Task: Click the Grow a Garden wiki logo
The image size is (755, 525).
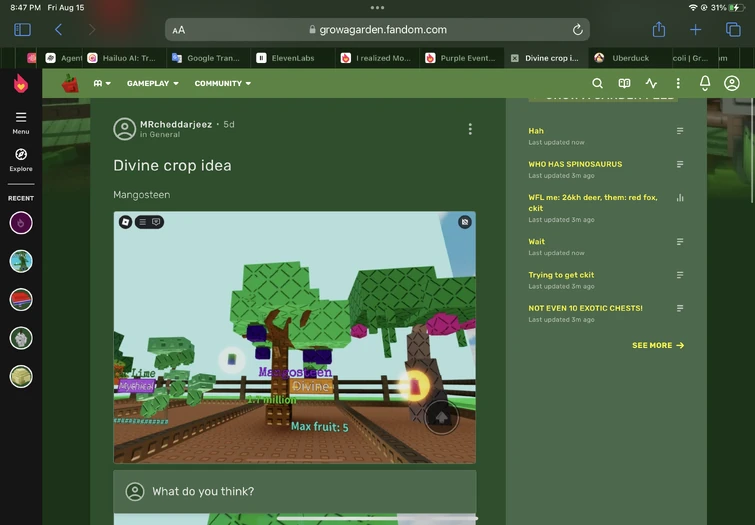Action: [x=70, y=83]
